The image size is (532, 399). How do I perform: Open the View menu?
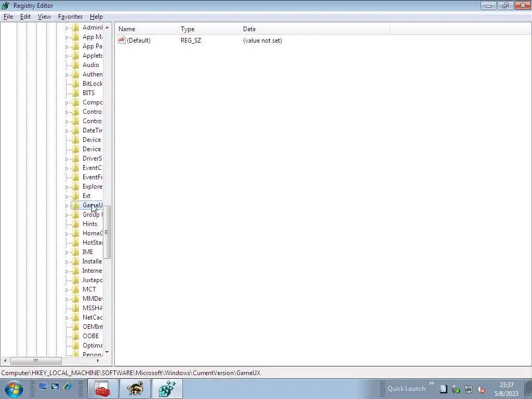coord(44,17)
